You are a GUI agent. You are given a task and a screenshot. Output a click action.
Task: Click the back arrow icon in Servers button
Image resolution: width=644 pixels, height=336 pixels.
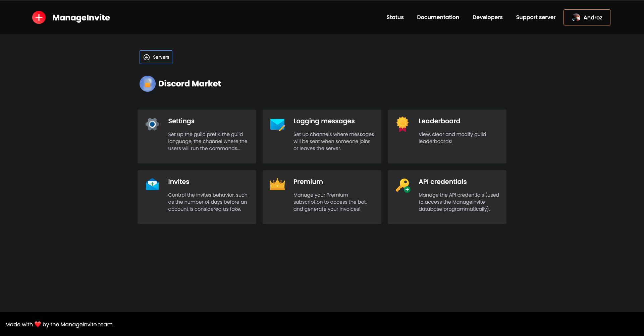point(147,57)
